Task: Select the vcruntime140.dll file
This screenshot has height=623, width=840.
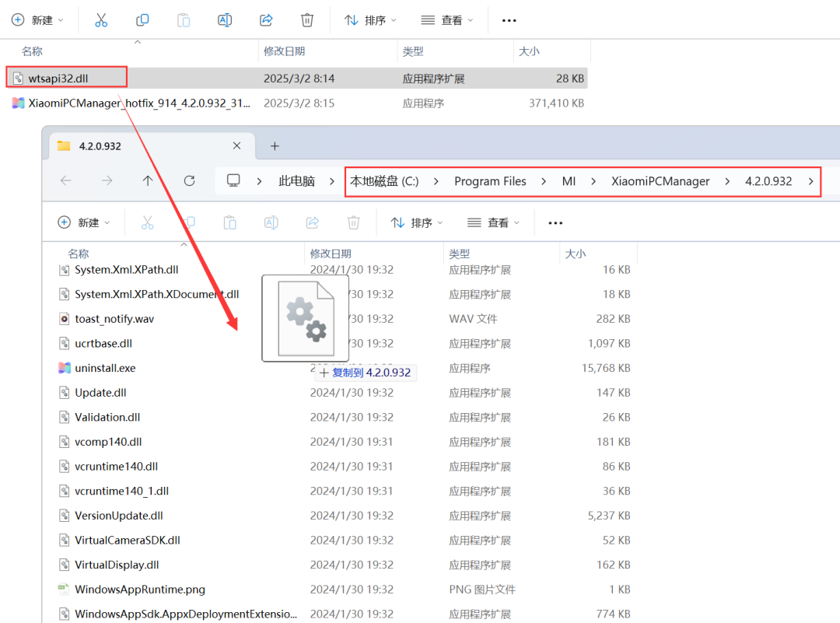Action: (x=116, y=467)
